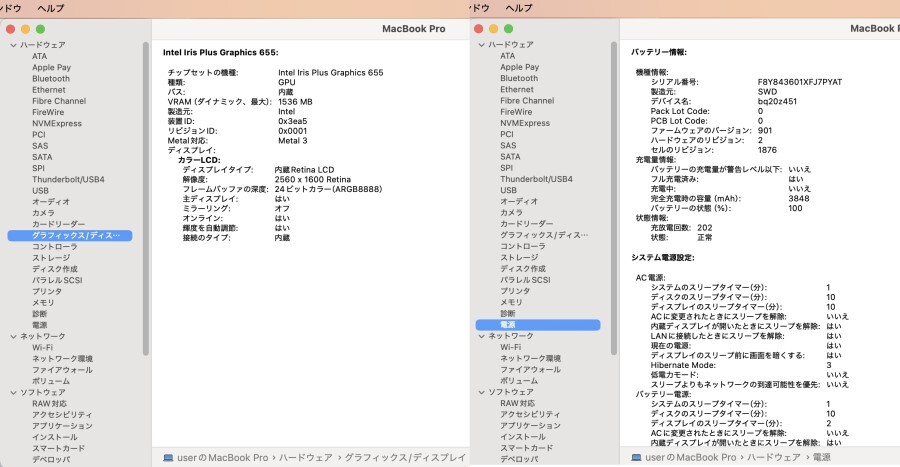Click ハードウェア breadcrumb in left window path bar
The image size is (900, 467).
(x=306, y=457)
